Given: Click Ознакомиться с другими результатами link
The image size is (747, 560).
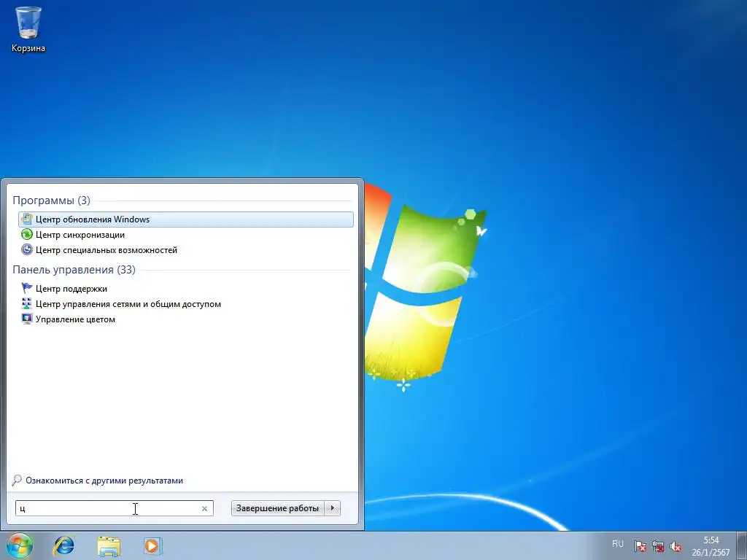Looking at the screenshot, I should pos(104,481).
